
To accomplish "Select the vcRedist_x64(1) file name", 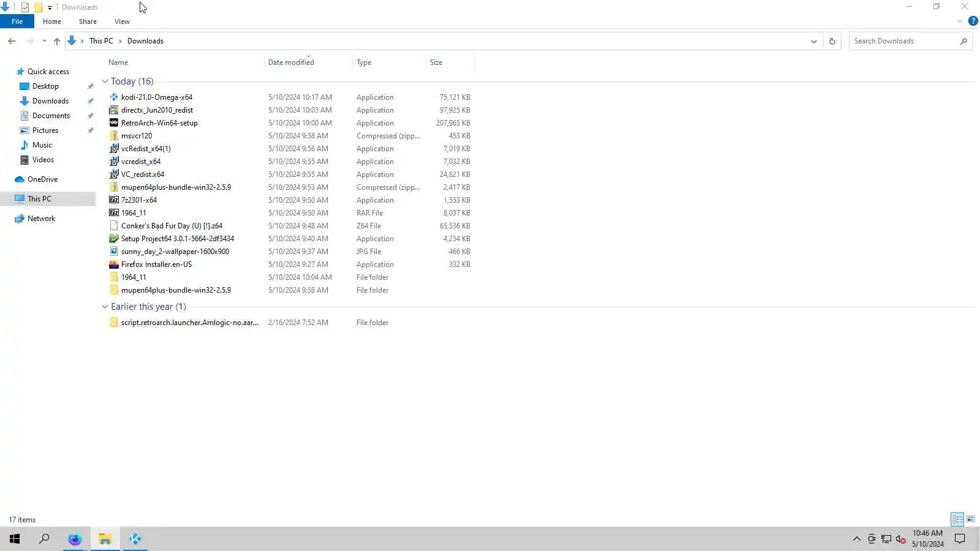I will (x=146, y=149).
